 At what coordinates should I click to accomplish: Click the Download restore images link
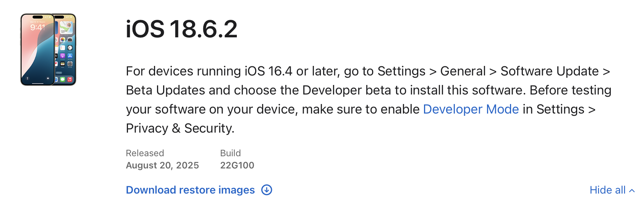point(190,190)
